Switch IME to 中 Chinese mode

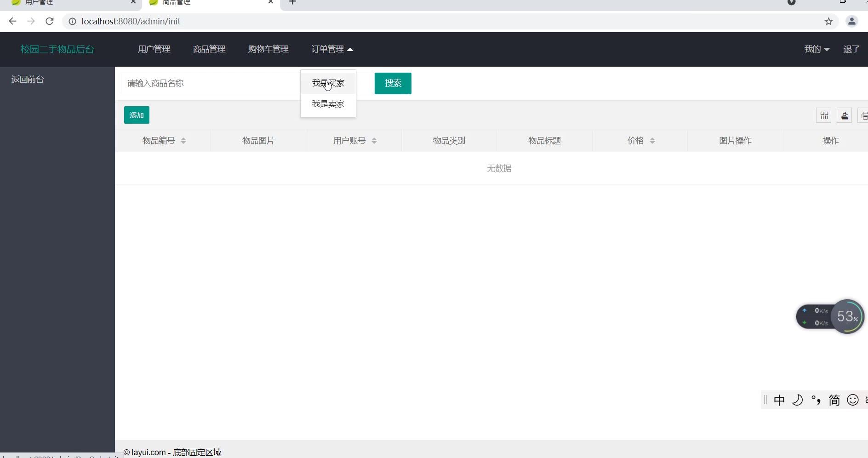click(x=779, y=400)
